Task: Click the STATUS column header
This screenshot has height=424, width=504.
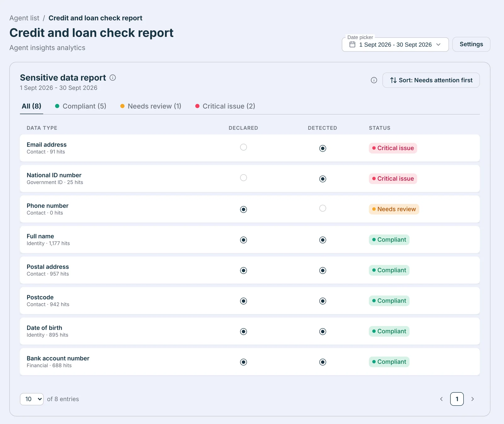Action: coord(380,128)
